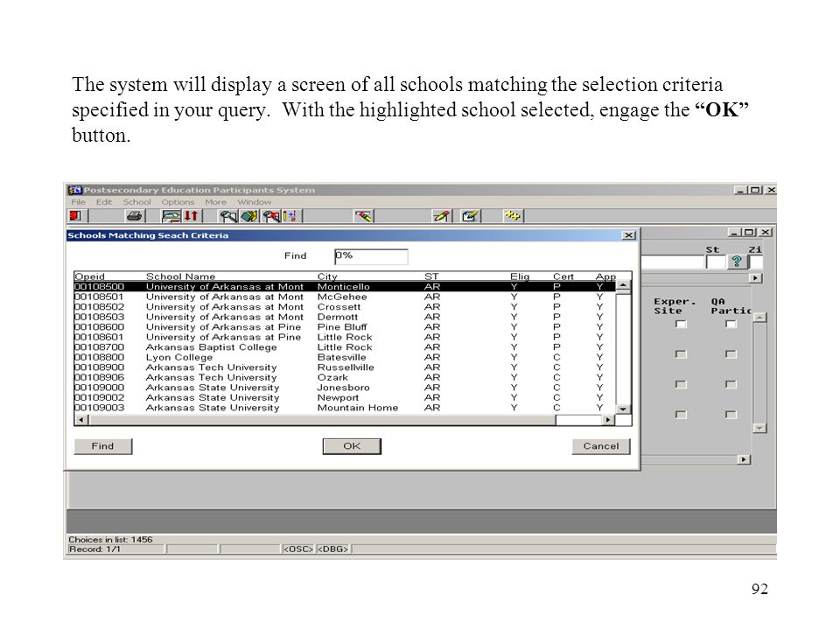Open the Edit menu

(x=104, y=202)
